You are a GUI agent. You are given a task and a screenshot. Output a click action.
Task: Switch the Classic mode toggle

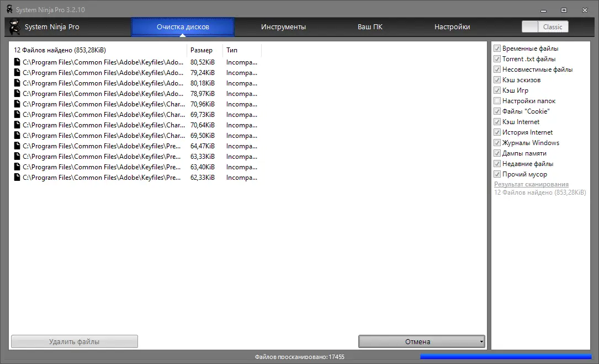point(545,26)
